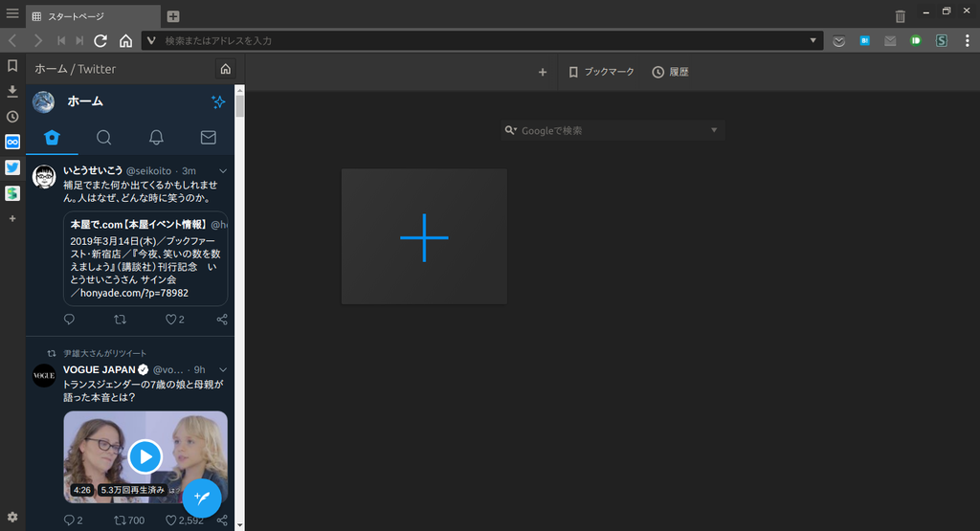The width and height of the screenshot is (980, 531).
Task: Expand the search engine selector icon
Action: click(x=511, y=130)
